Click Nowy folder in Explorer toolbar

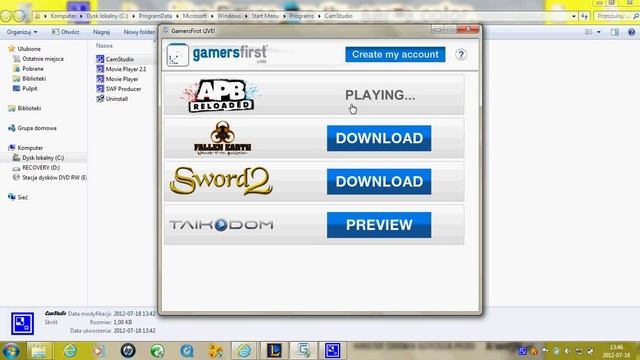click(x=139, y=32)
